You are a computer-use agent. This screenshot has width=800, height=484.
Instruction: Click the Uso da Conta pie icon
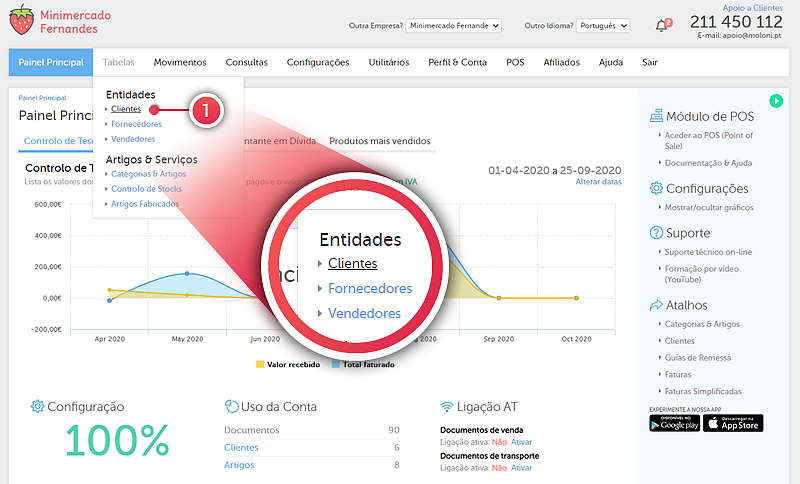(x=232, y=406)
